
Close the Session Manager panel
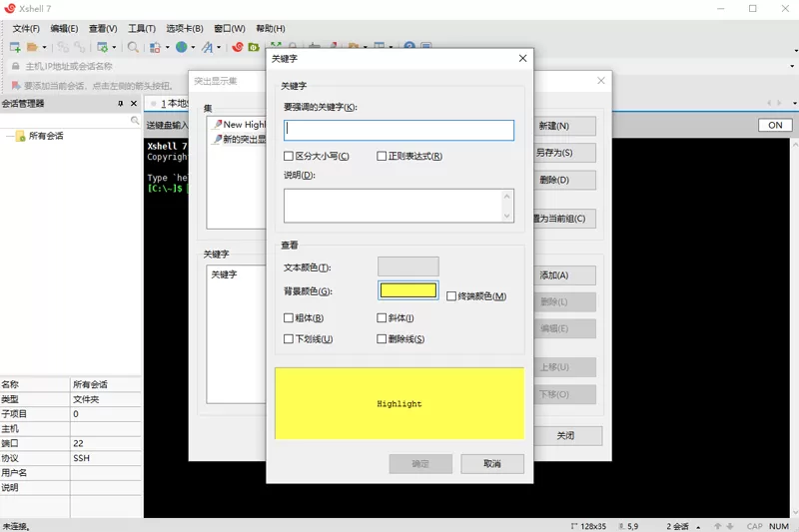click(134, 104)
